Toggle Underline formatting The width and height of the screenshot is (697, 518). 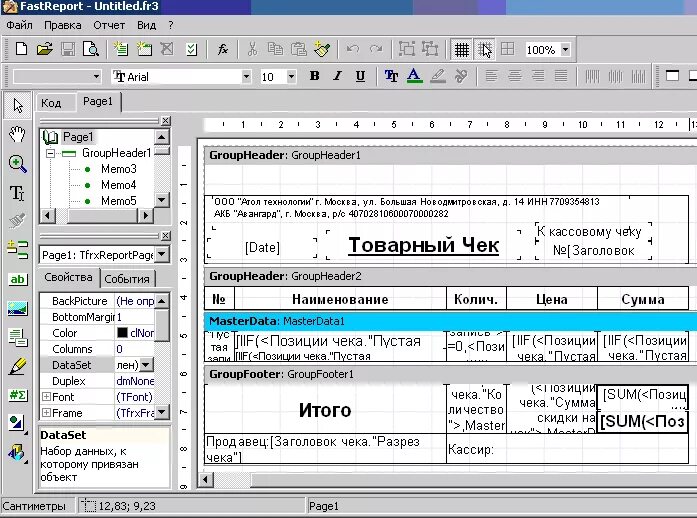[x=360, y=76]
